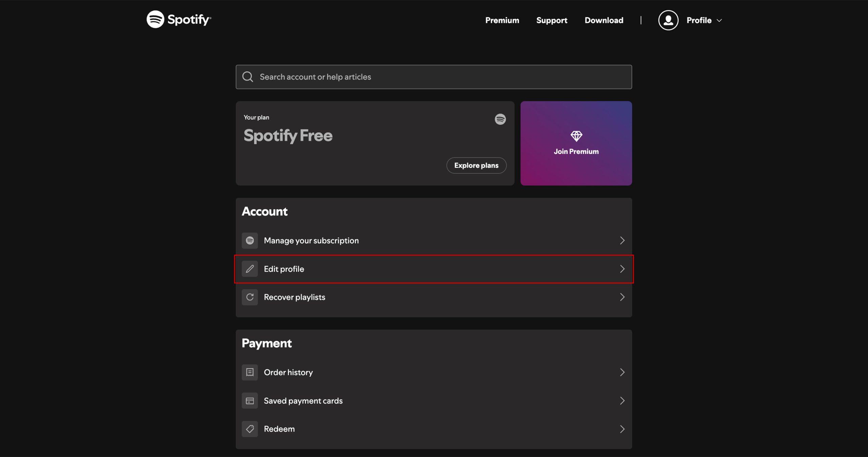The height and width of the screenshot is (457, 868).
Task: Click the Spotify icon beside Manage your subscription
Action: pyautogui.click(x=250, y=240)
